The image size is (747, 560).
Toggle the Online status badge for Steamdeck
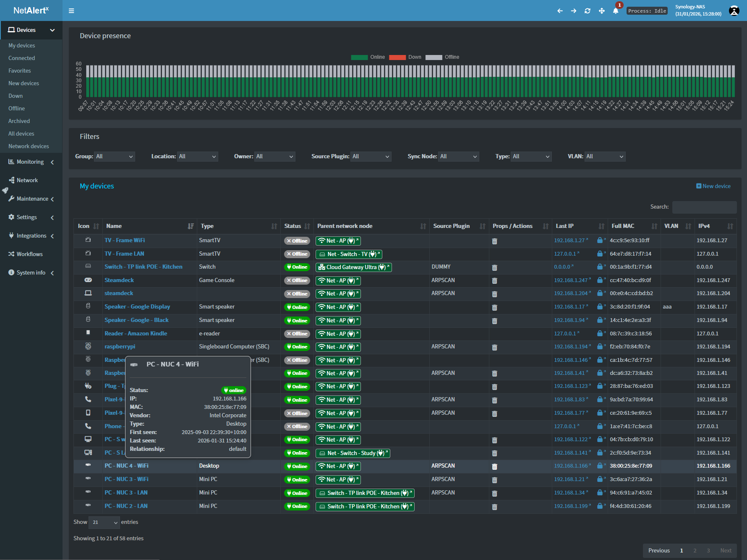click(x=297, y=280)
